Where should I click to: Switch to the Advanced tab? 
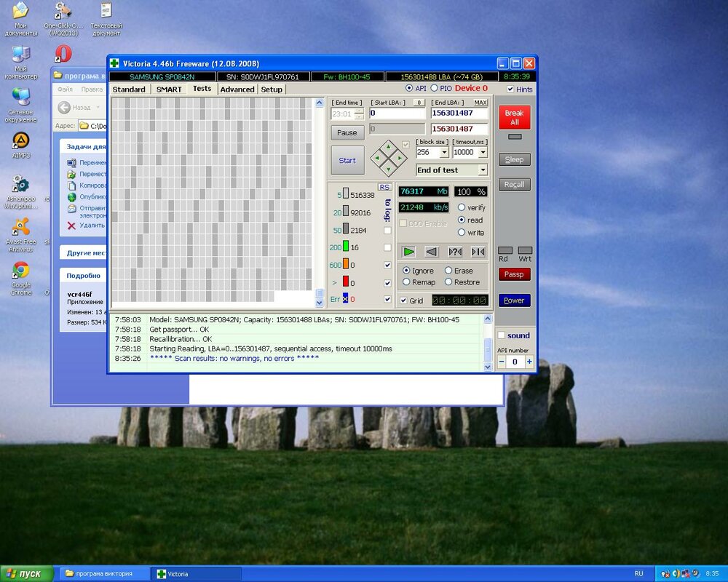coord(237,89)
